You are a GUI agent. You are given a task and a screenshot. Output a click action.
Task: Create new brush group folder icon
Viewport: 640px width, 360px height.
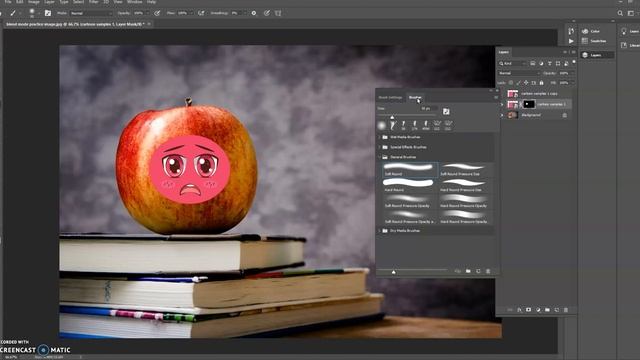[x=468, y=271]
